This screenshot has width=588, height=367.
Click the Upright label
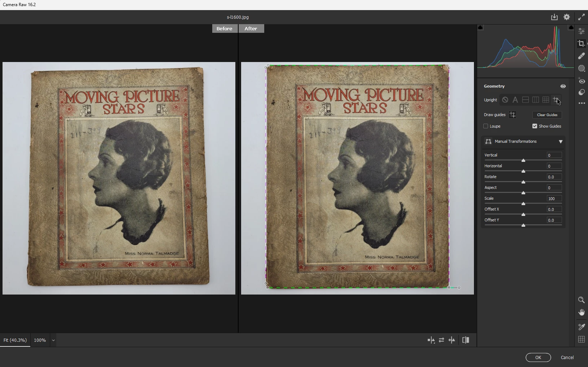click(x=491, y=100)
